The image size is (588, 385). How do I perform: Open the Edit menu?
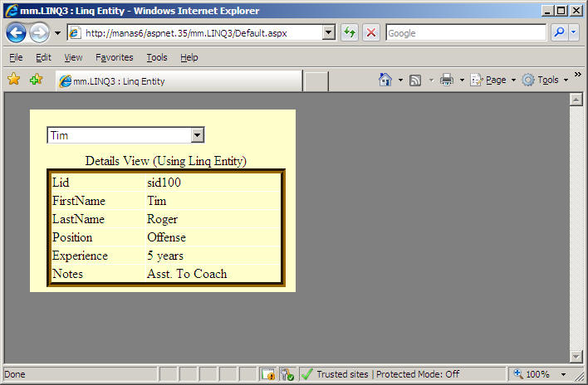click(43, 57)
